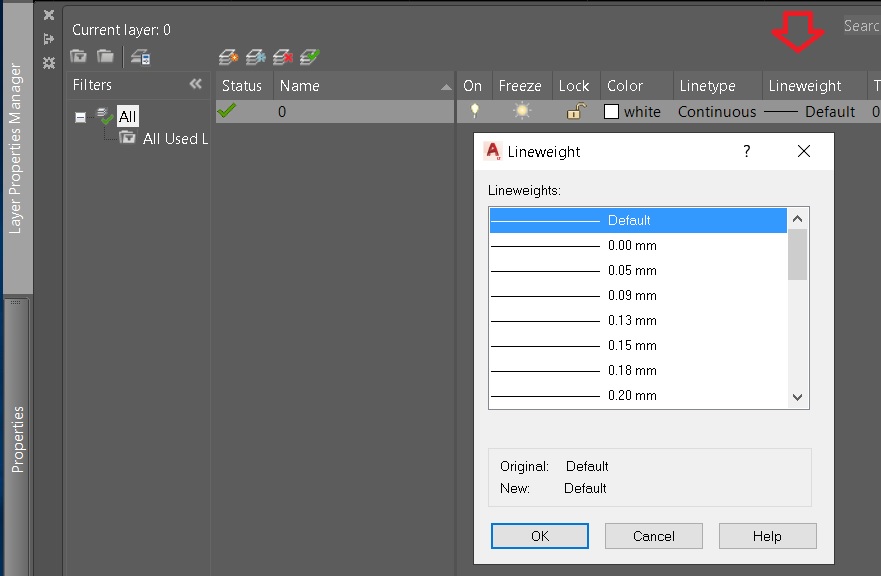Set the selected layer as current
This screenshot has width=881, height=576.
click(x=307, y=57)
